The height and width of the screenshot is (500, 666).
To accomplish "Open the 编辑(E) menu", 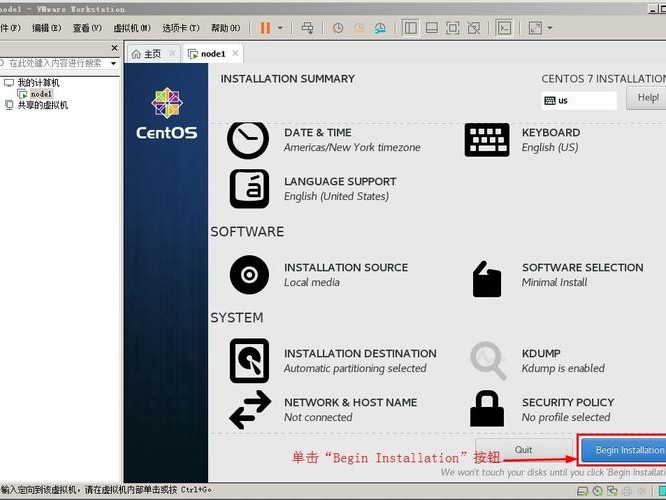I will 47,28.
